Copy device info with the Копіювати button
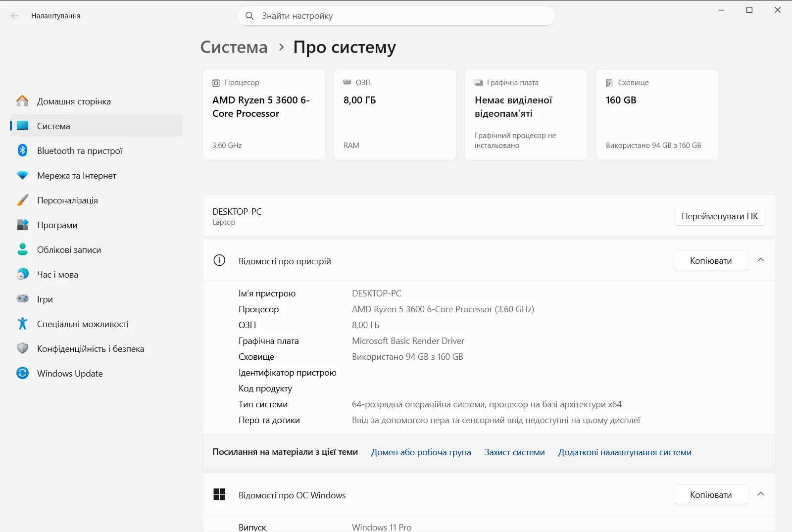Viewport: 792px width, 532px height. (x=711, y=260)
